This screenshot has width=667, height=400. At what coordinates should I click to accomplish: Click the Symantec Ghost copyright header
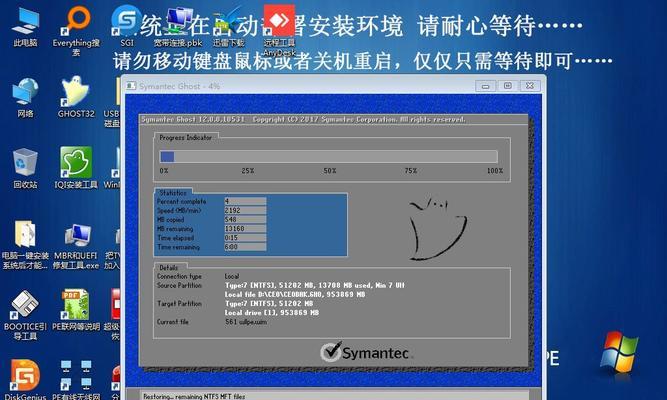[x=303, y=120]
